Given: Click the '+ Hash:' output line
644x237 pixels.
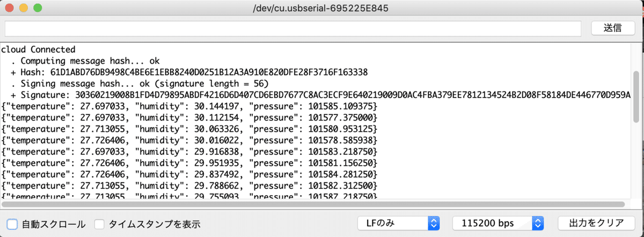Looking at the screenshot, I should pos(188,72).
